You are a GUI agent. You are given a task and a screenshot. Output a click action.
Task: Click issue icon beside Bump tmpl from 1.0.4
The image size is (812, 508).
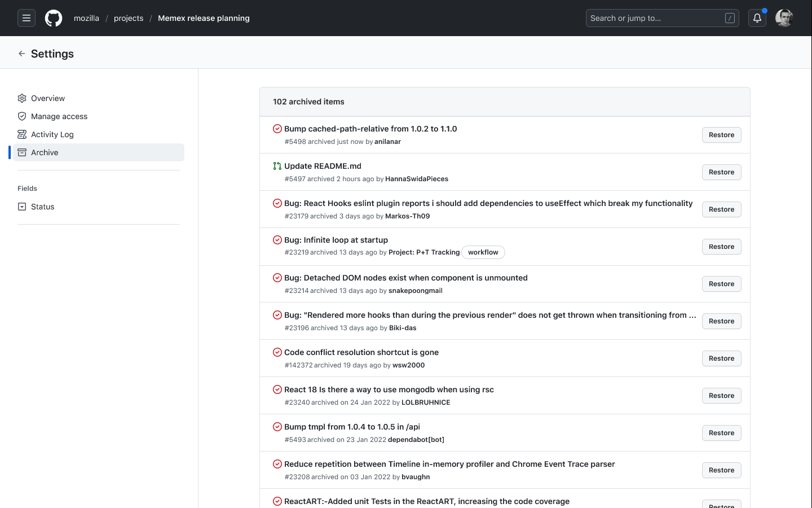pyautogui.click(x=277, y=427)
